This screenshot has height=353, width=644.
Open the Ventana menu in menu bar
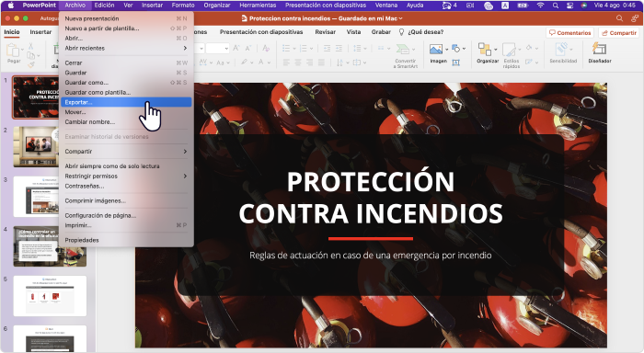pos(386,6)
